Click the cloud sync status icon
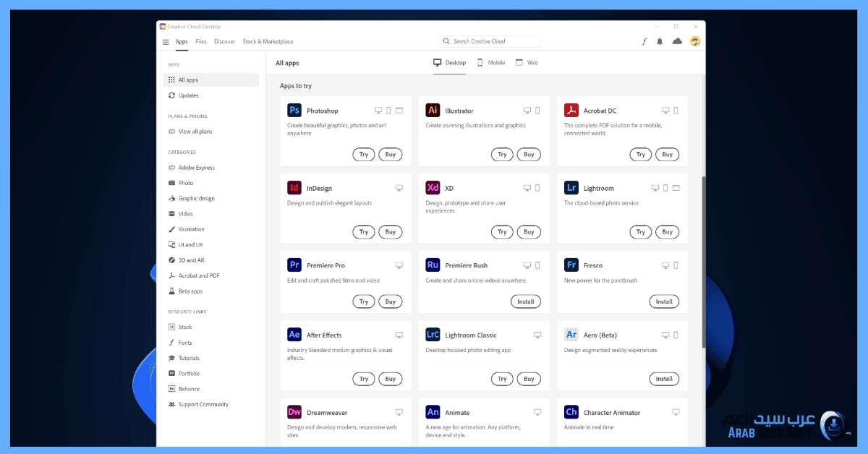 677,42
